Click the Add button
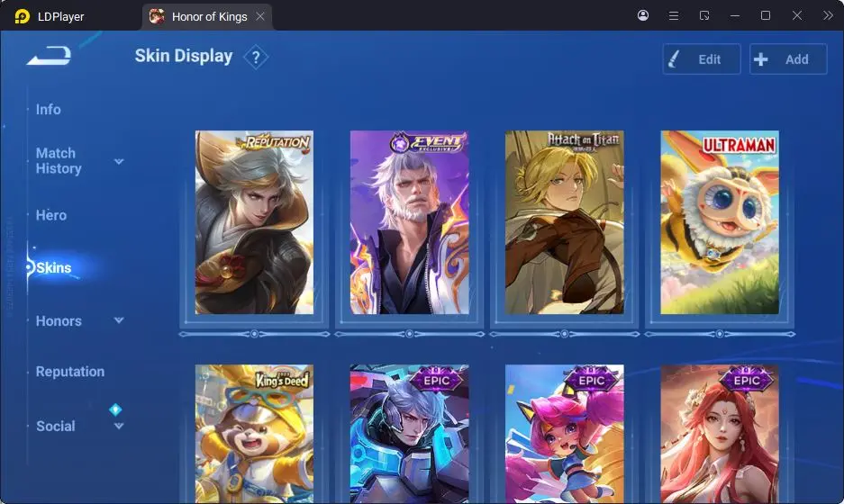The image size is (844, 504). click(x=788, y=59)
